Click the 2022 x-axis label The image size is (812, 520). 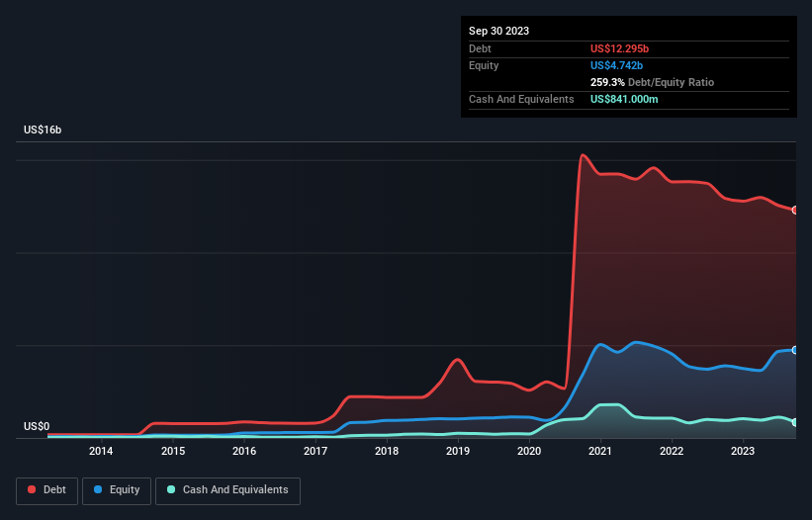tap(672, 451)
